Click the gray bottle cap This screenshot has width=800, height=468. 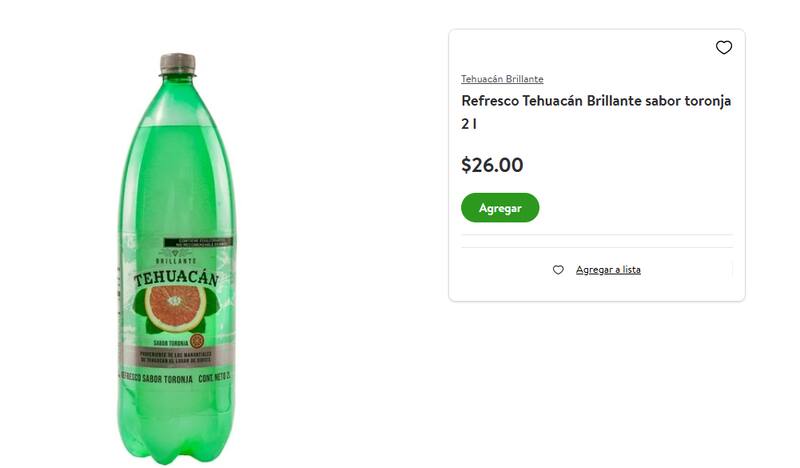coord(177,64)
